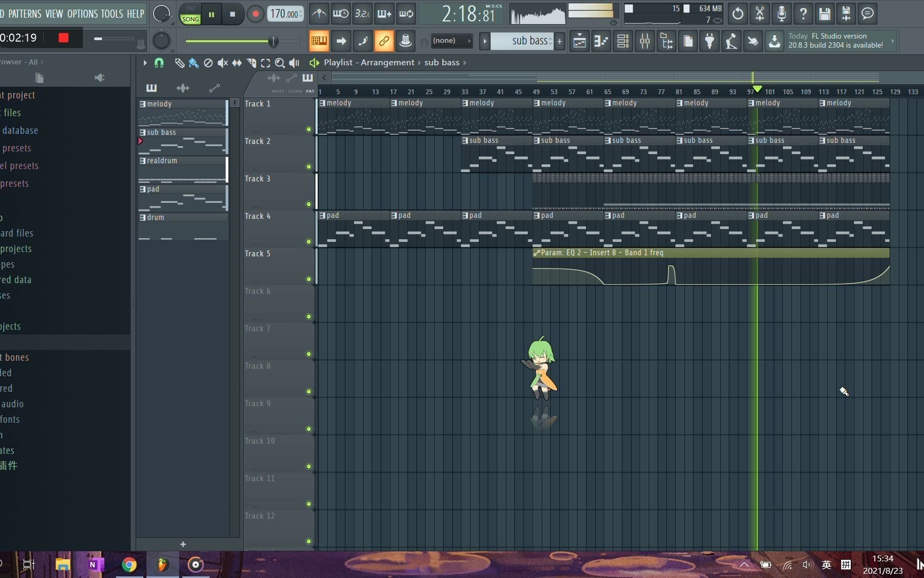Select the playlist slip tool

[236, 63]
